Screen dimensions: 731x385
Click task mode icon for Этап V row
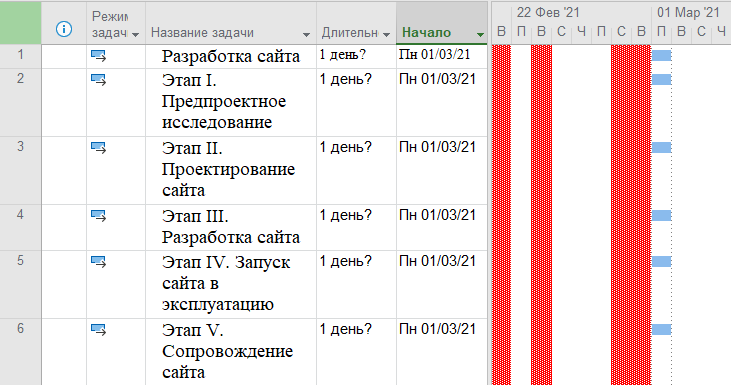click(98, 330)
